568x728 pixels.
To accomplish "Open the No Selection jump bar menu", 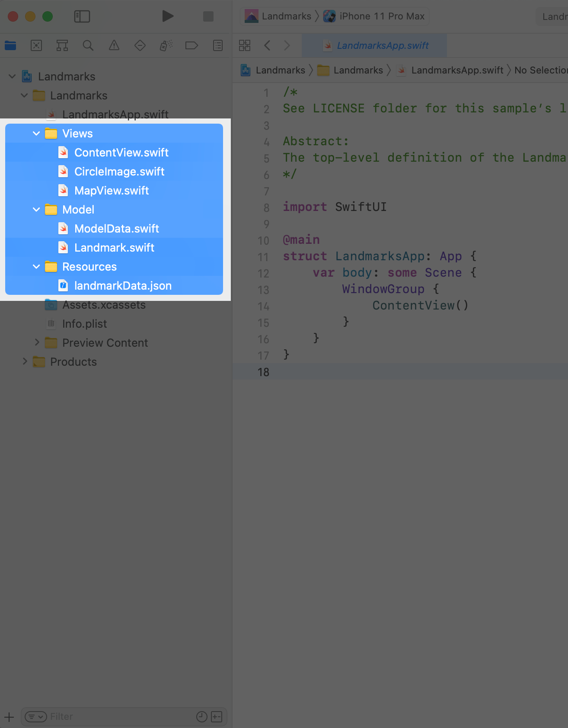I will [541, 70].
